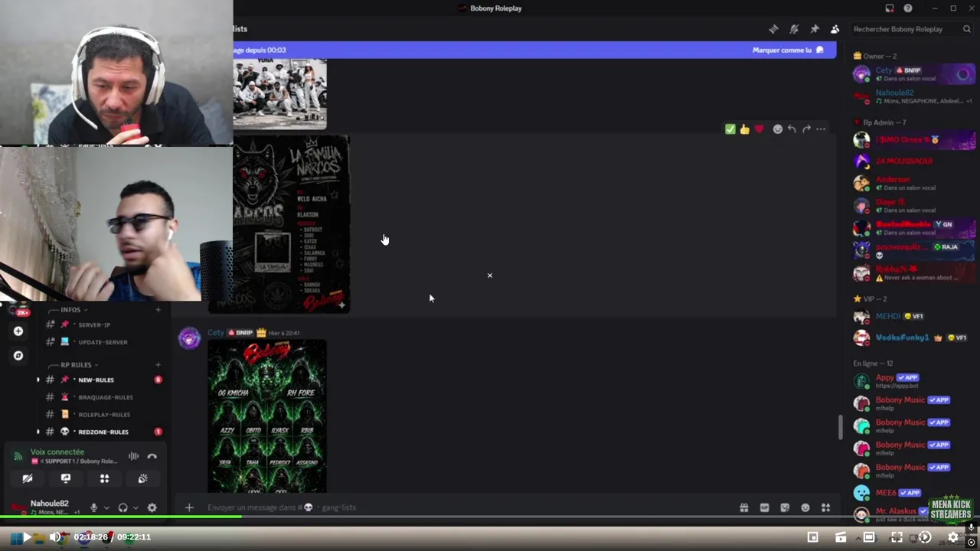
Task: Disconnect from voice with hang-up icon
Action: (152, 456)
